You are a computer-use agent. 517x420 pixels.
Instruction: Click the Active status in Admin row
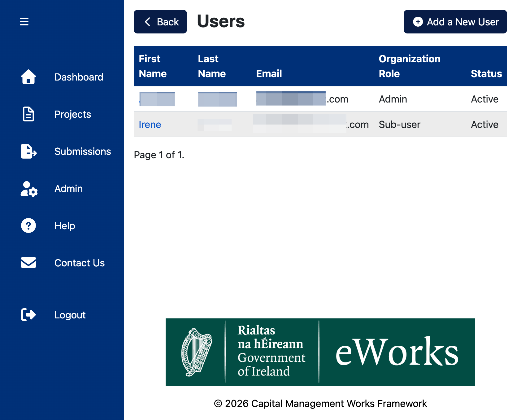[485, 99]
